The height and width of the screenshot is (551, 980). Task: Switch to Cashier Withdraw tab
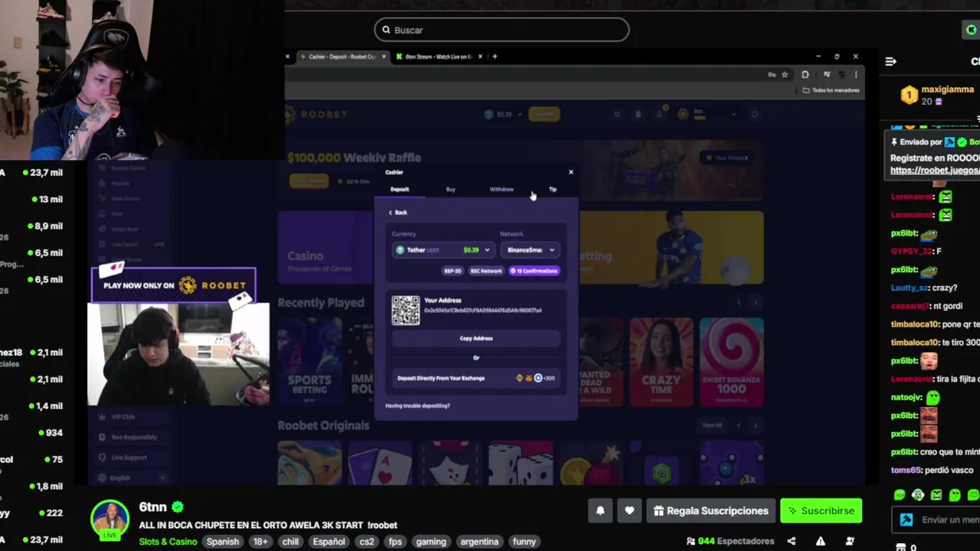click(501, 189)
